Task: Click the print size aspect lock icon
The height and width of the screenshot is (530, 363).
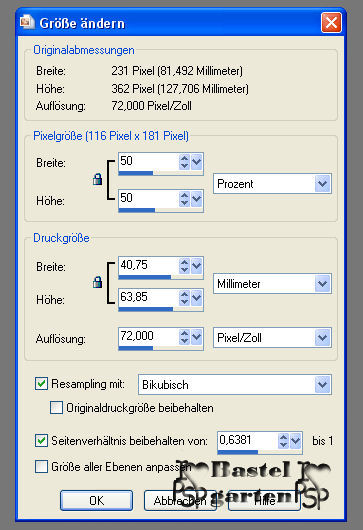Action: [97, 282]
